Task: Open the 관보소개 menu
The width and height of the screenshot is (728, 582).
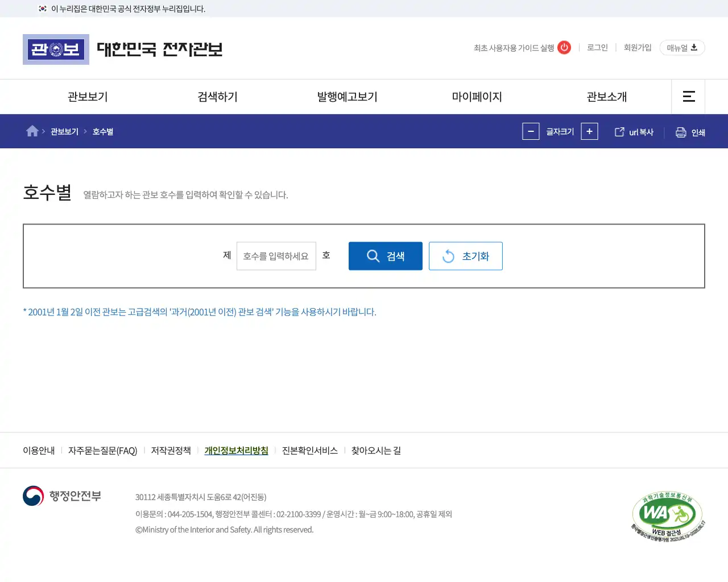Action: coord(607,97)
